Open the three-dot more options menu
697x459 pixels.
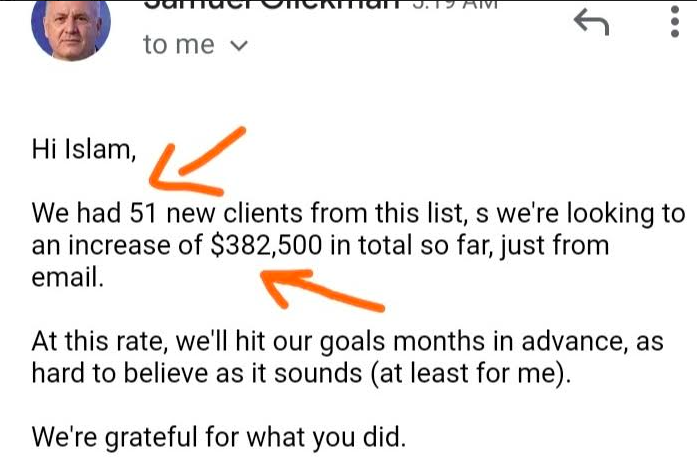point(674,21)
